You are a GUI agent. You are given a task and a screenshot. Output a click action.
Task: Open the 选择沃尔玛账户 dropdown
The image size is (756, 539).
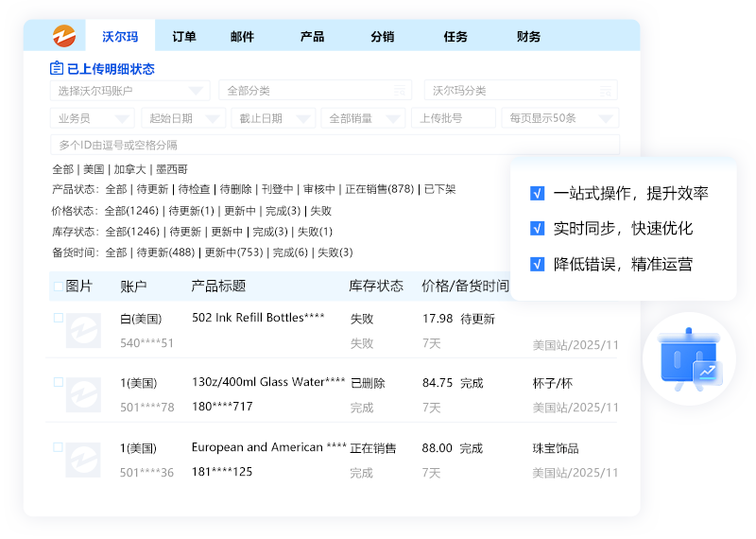tap(129, 91)
